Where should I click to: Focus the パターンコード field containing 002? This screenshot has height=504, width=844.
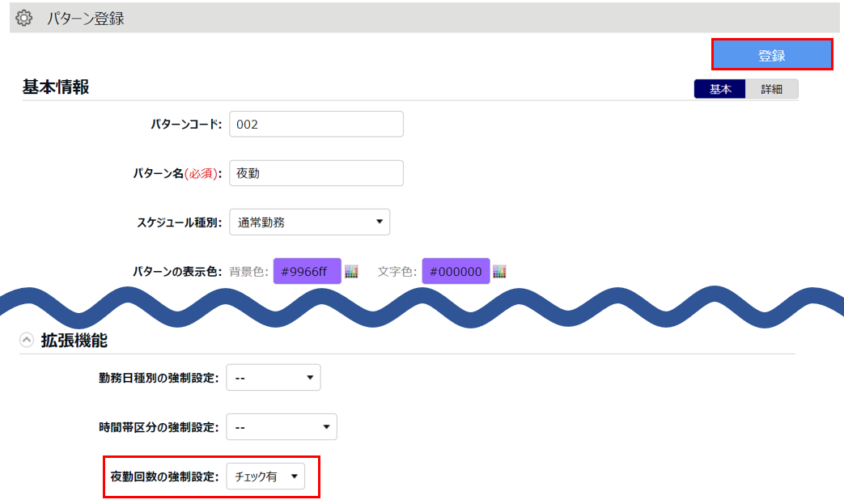point(316,125)
